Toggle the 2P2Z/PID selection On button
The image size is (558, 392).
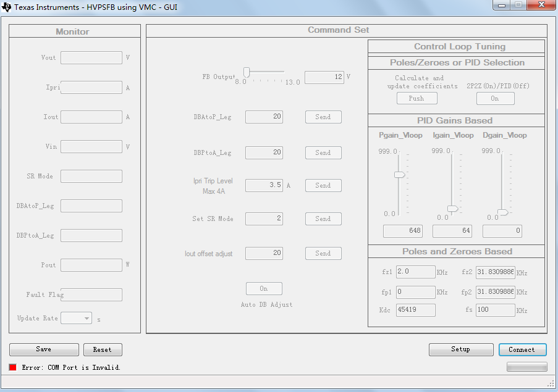click(496, 98)
